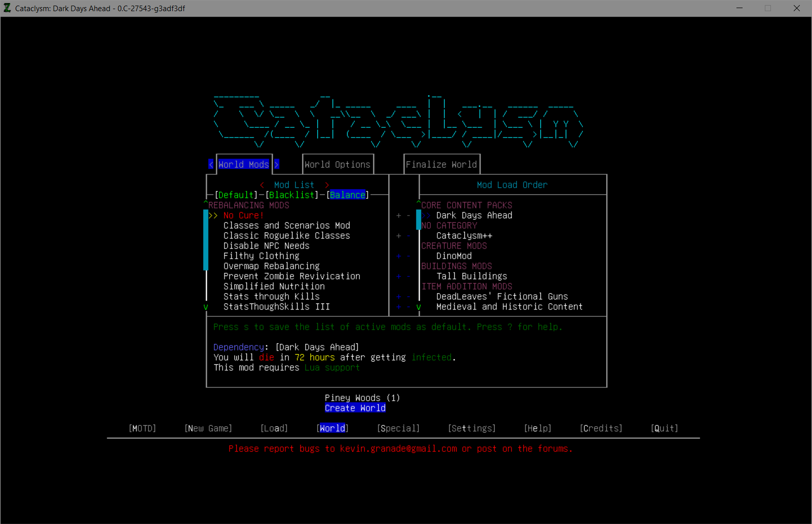This screenshot has height=524, width=812.
Task: Select the Filthy Clothing mod
Action: 262,256
